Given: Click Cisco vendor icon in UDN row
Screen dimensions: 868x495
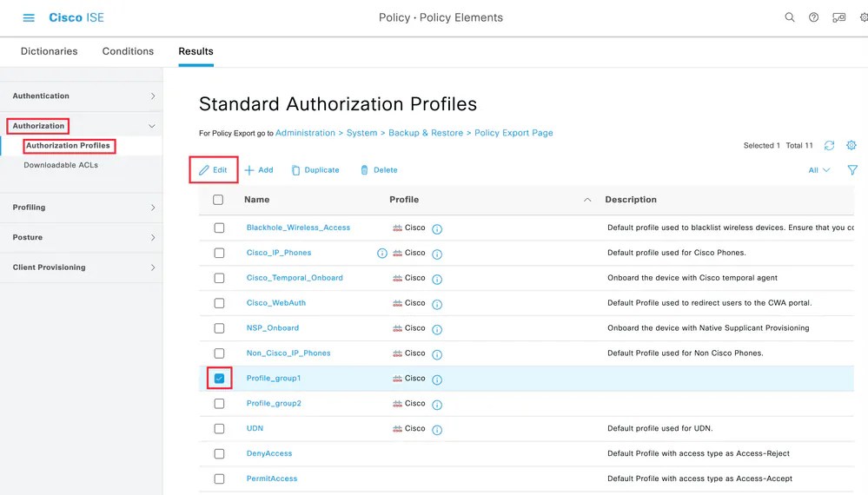Looking at the screenshot, I should pos(397,429).
